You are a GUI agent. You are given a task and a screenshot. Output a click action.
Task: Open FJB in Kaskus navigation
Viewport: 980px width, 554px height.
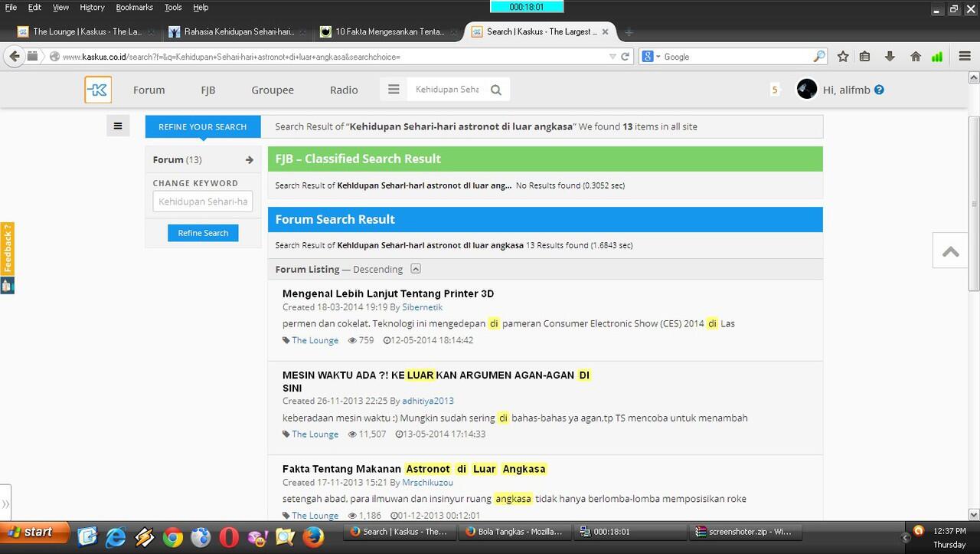click(x=207, y=90)
